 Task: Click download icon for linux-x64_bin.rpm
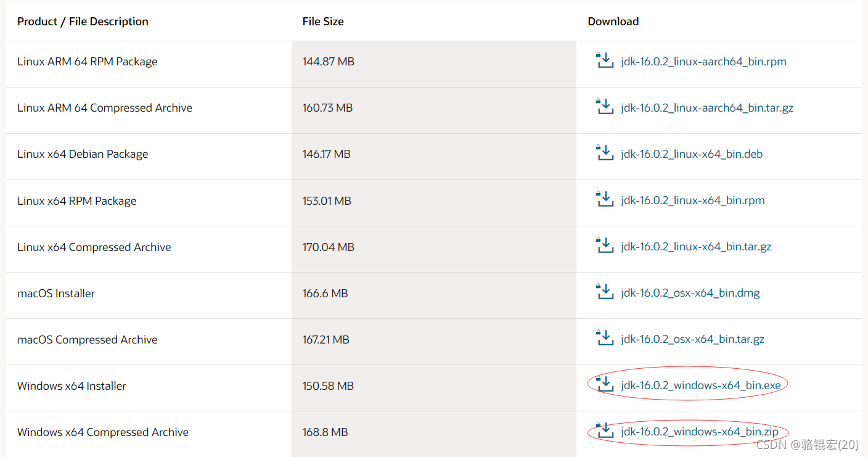(605, 199)
